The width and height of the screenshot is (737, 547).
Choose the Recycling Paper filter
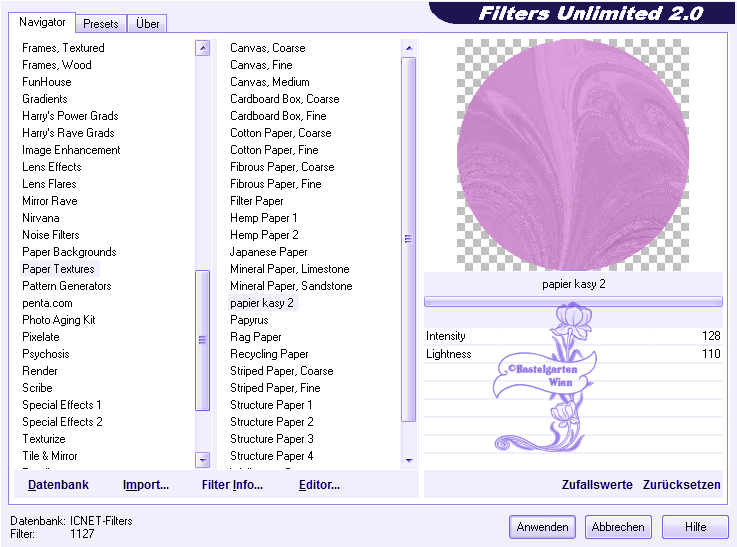(269, 354)
